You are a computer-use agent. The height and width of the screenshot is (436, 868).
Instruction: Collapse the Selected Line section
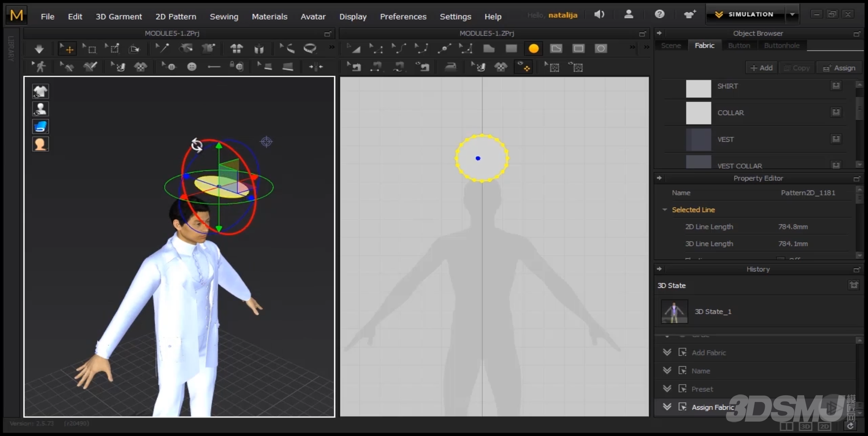pos(665,210)
